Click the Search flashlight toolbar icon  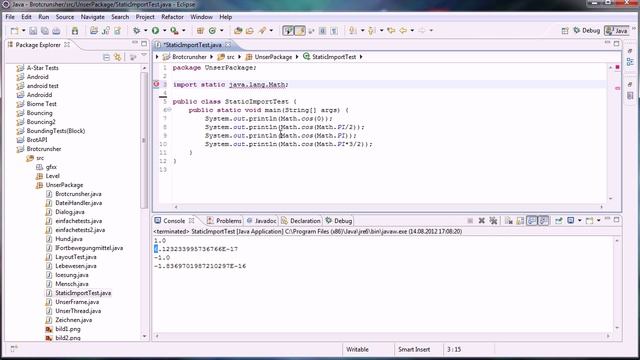(262, 31)
